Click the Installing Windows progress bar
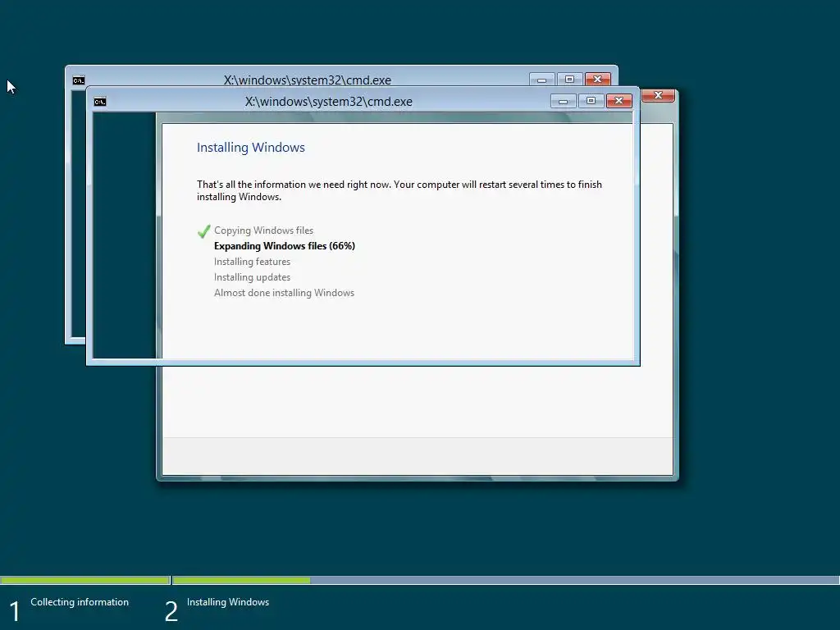 506,580
